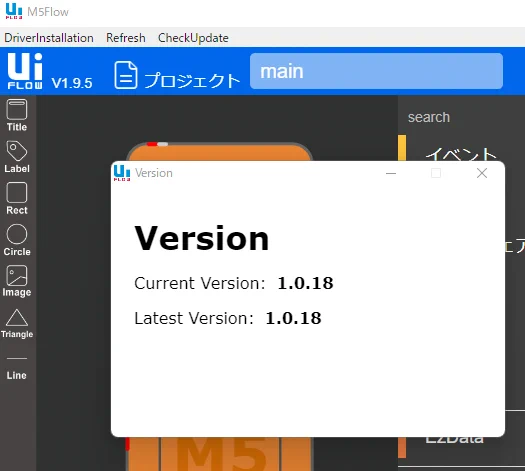Minimize the Version dialog
This screenshot has height=471, width=525.
tap(391, 173)
